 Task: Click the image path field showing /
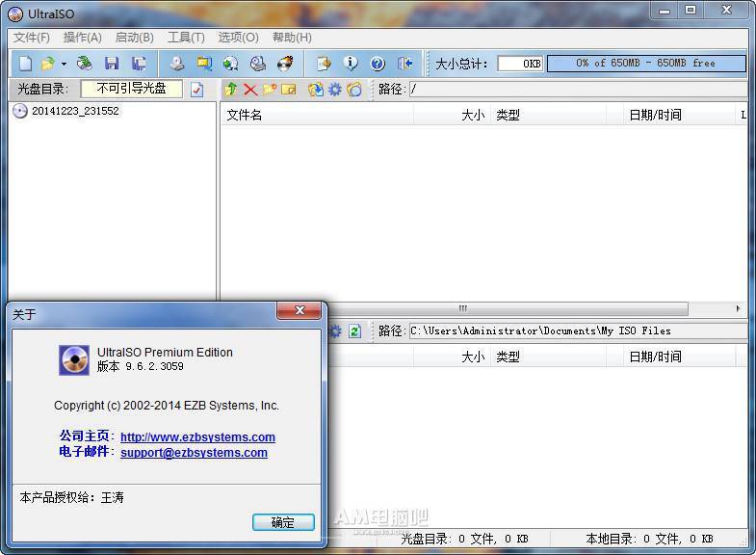pyautogui.click(x=578, y=90)
